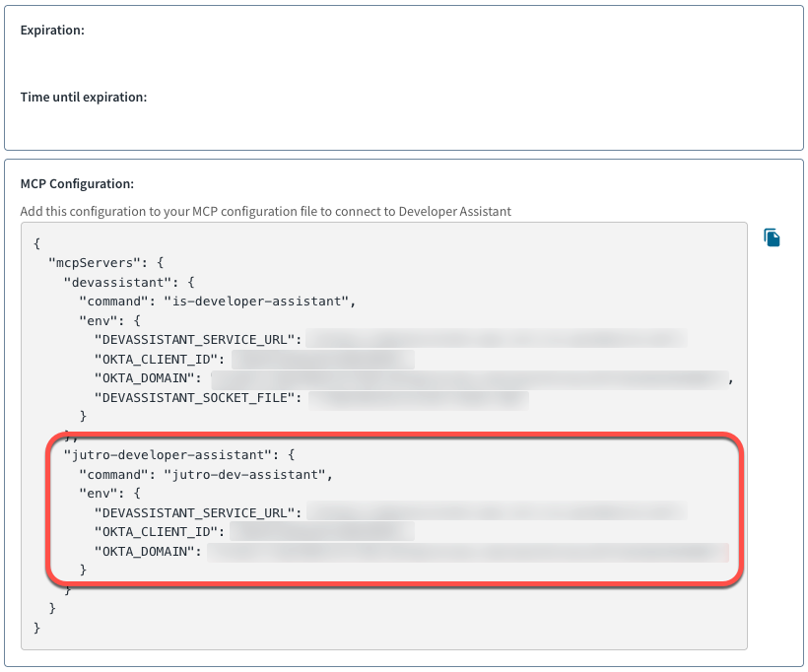Click the "jutro-developer-assistant" key

[x=168, y=455]
